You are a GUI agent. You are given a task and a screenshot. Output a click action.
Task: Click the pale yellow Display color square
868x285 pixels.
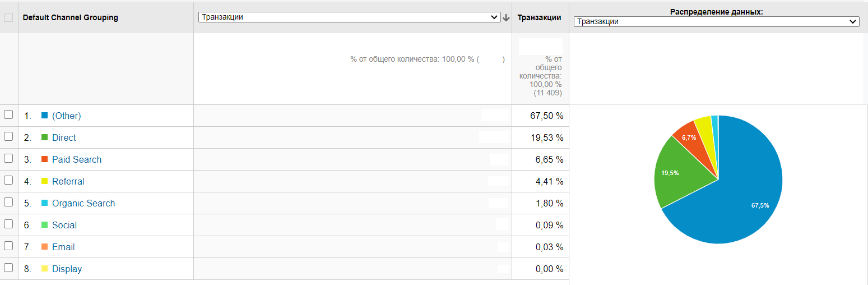(45, 269)
